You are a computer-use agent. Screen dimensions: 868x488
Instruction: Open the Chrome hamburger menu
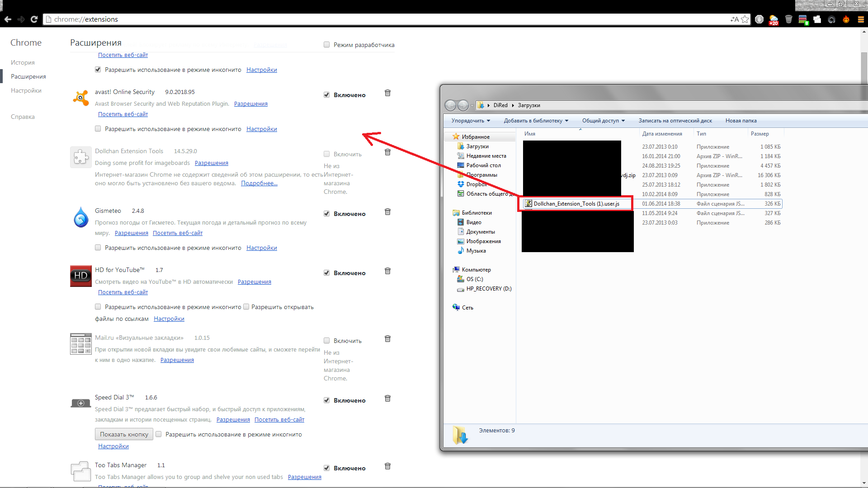[x=861, y=19]
